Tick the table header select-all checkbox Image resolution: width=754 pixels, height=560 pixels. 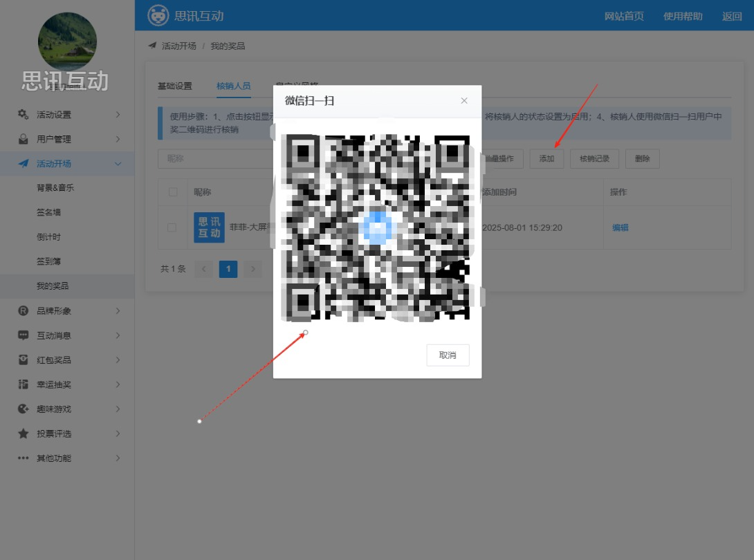(x=173, y=192)
